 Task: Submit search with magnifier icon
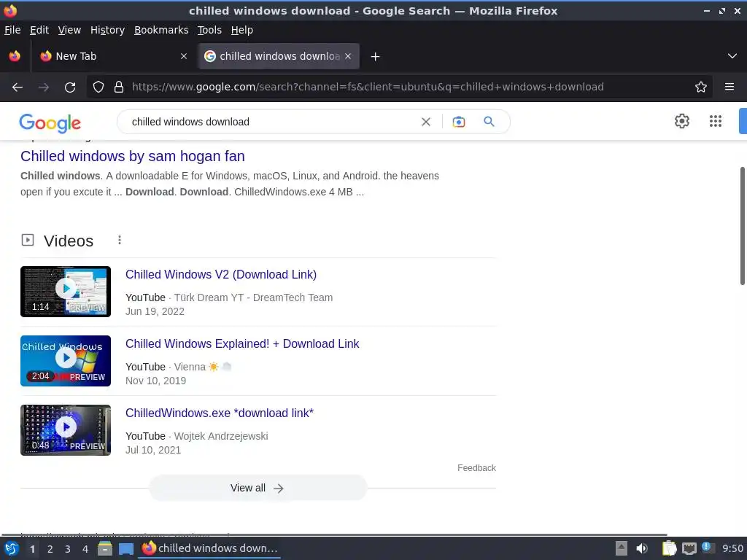(489, 122)
